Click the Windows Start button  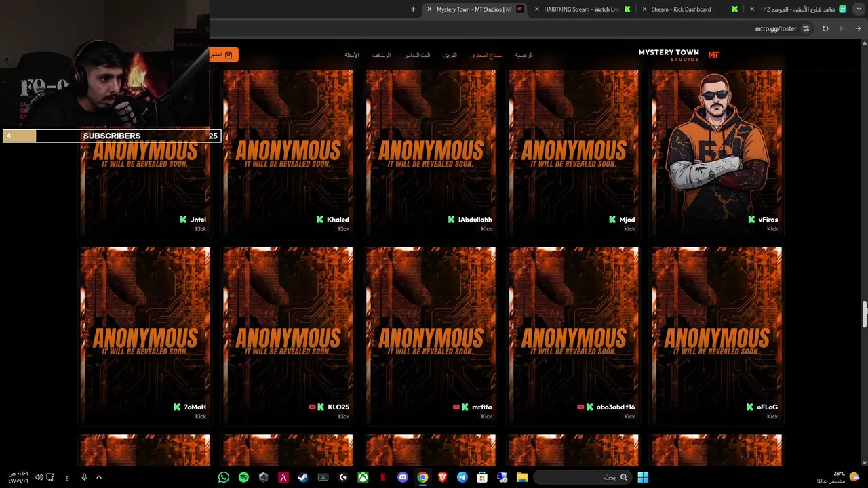pyautogui.click(x=642, y=477)
